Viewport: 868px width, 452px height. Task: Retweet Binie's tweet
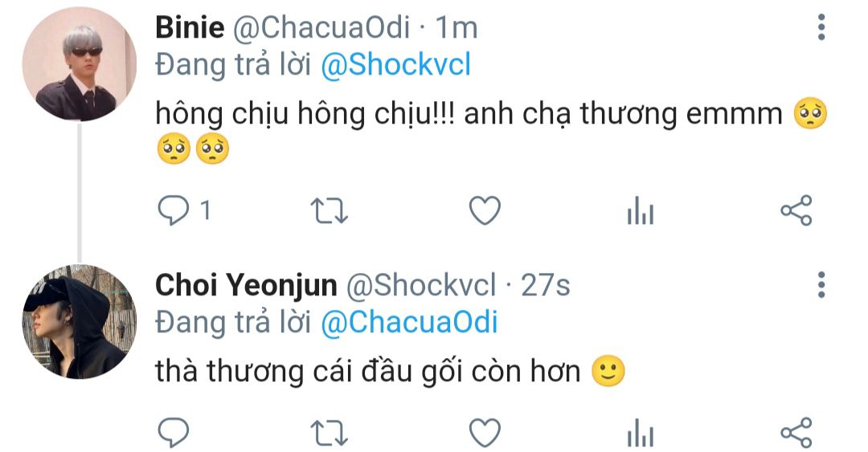(329, 211)
